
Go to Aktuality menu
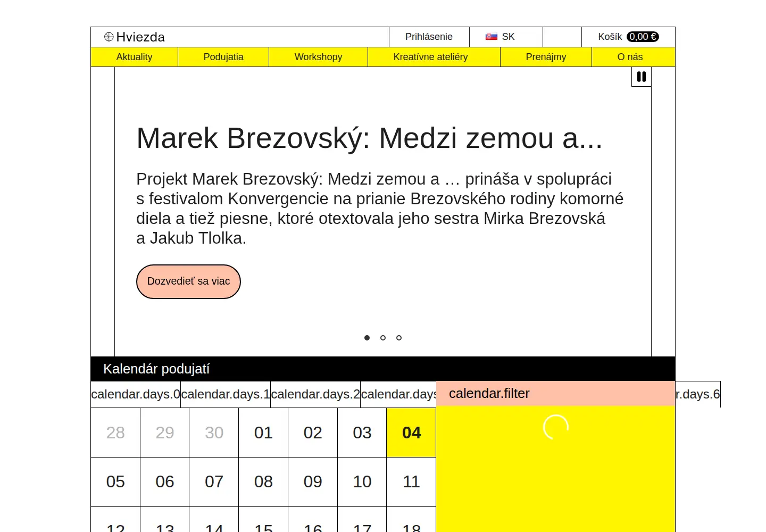coord(134,57)
